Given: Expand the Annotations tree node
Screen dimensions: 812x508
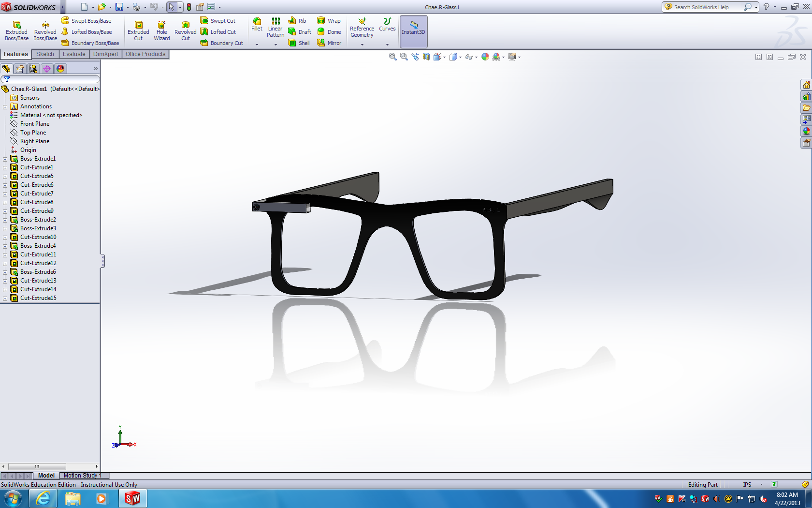Looking at the screenshot, I should click(5, 107).
